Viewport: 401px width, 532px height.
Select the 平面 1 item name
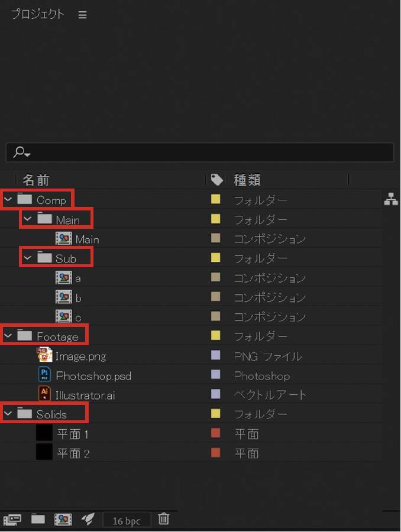[73, 434]
